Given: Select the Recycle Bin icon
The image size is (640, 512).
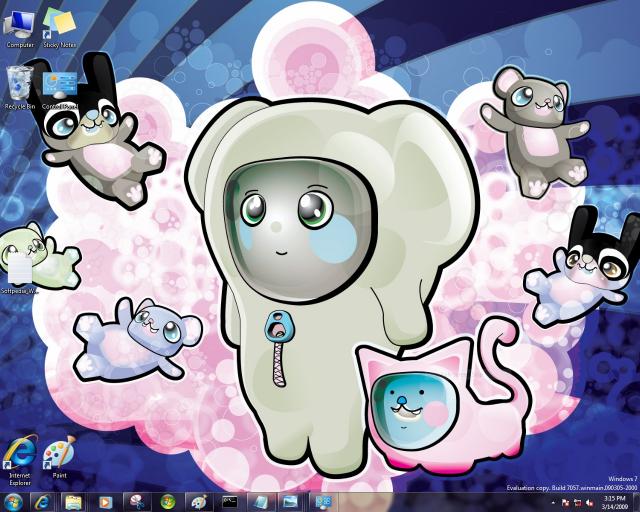Looking at the screenshot, I should (x=20, y=84).
